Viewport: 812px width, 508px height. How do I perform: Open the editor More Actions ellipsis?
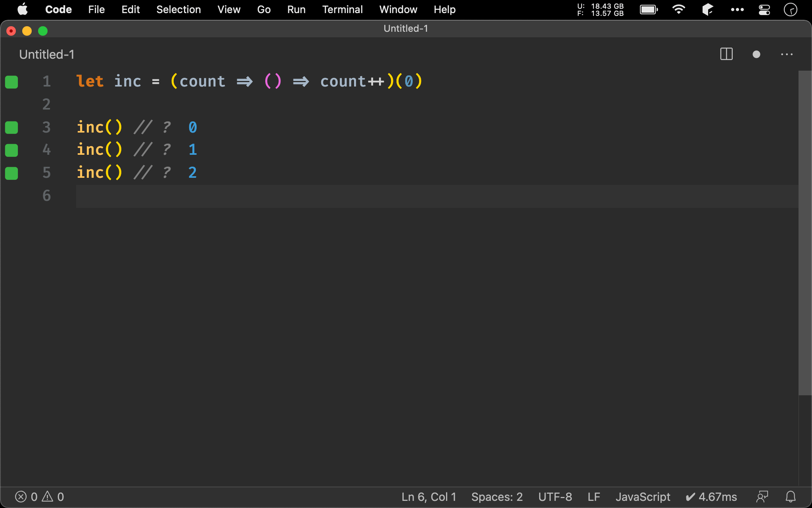787,54
